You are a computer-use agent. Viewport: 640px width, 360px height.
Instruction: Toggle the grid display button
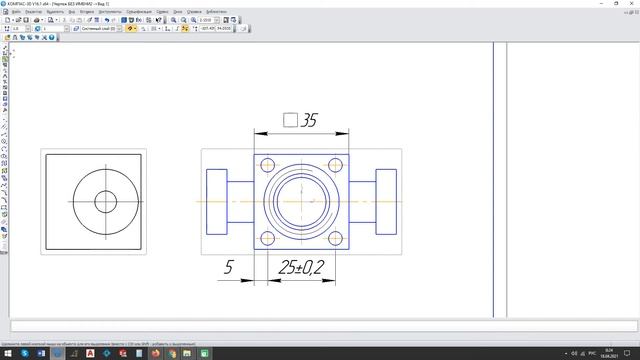click(x=153, y=29)
